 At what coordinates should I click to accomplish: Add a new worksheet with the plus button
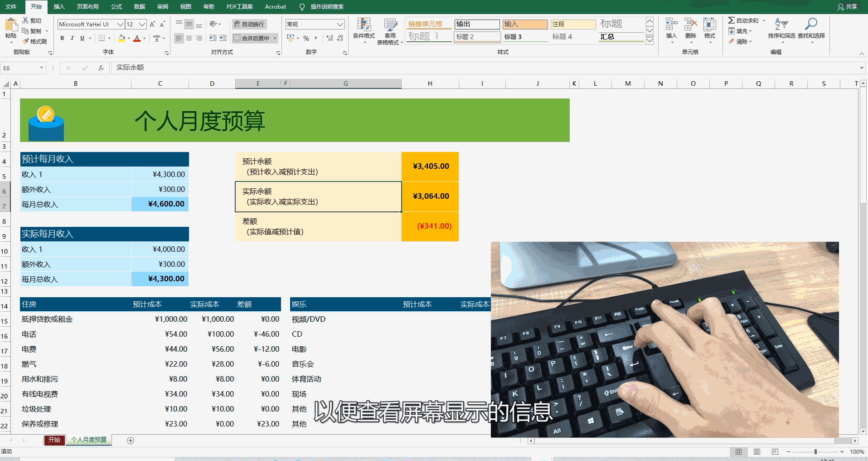click(x=131, y=440)
